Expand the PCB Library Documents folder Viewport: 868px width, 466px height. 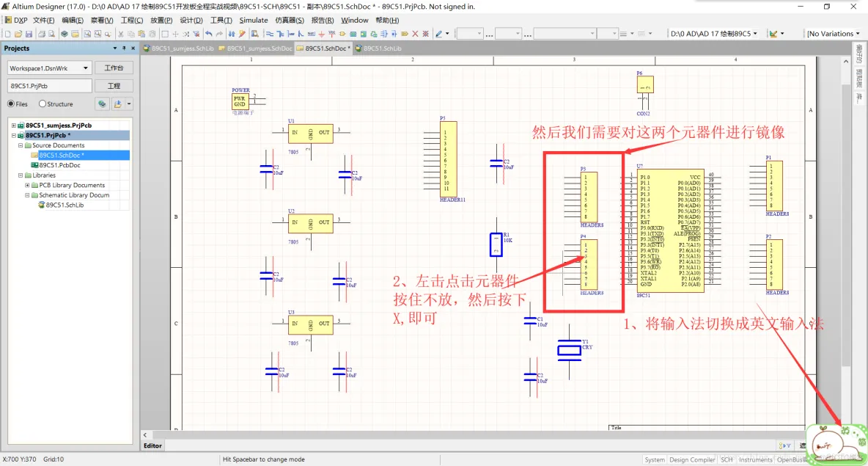[x=27, y=185]
